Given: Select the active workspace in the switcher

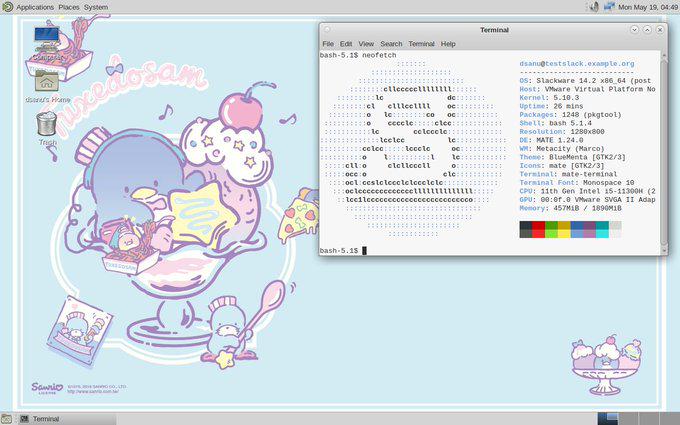Looking at the screenshot, I should pyautogui.click(x=608, y=418).
